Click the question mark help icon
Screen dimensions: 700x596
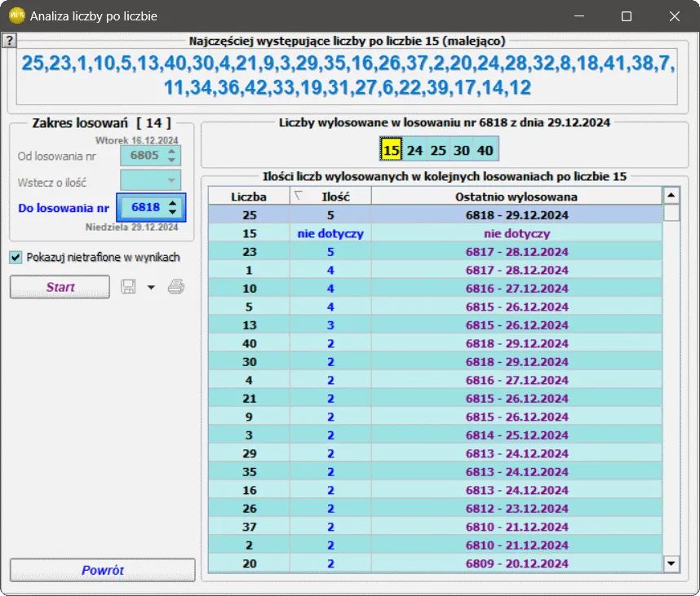click(8, 42)
